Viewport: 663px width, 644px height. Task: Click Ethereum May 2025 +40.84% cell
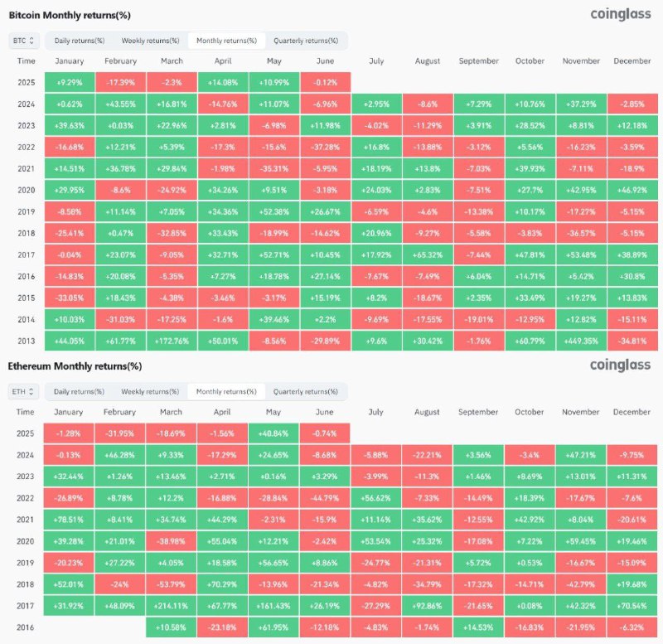[x=273, y=433]
